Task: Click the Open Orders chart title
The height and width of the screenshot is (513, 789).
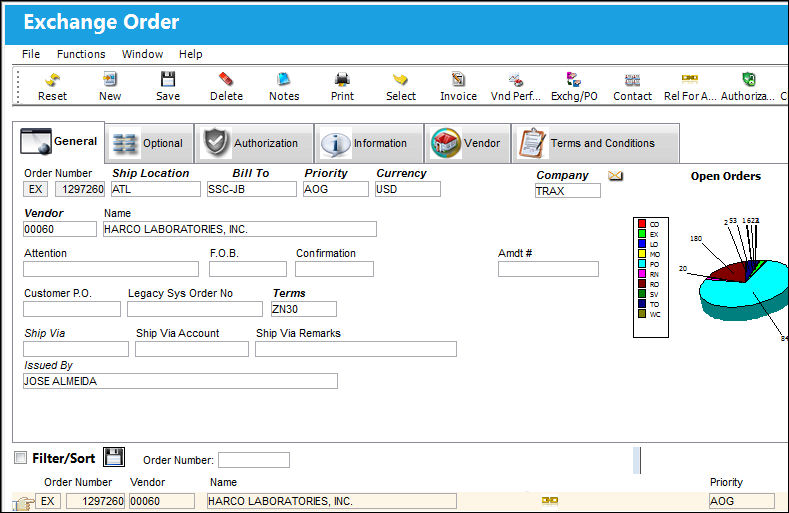Action: pyautogui.click(x=726, y=176)
